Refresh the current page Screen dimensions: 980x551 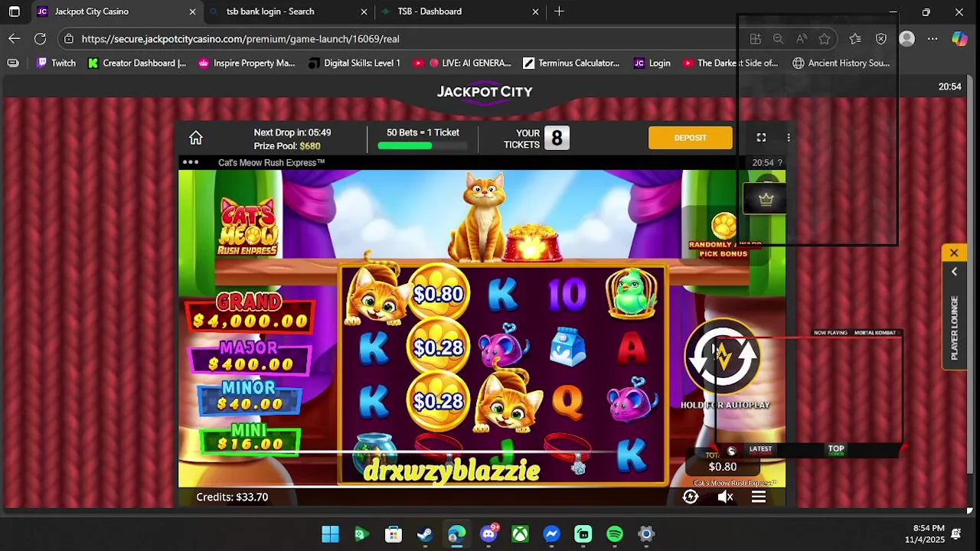[x=40, y=38]
